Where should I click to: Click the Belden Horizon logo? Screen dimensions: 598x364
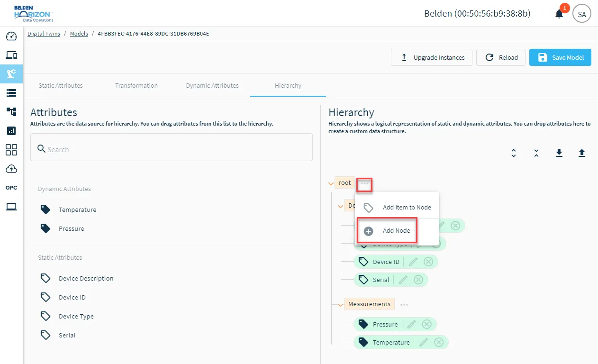[x=33, y=14]
